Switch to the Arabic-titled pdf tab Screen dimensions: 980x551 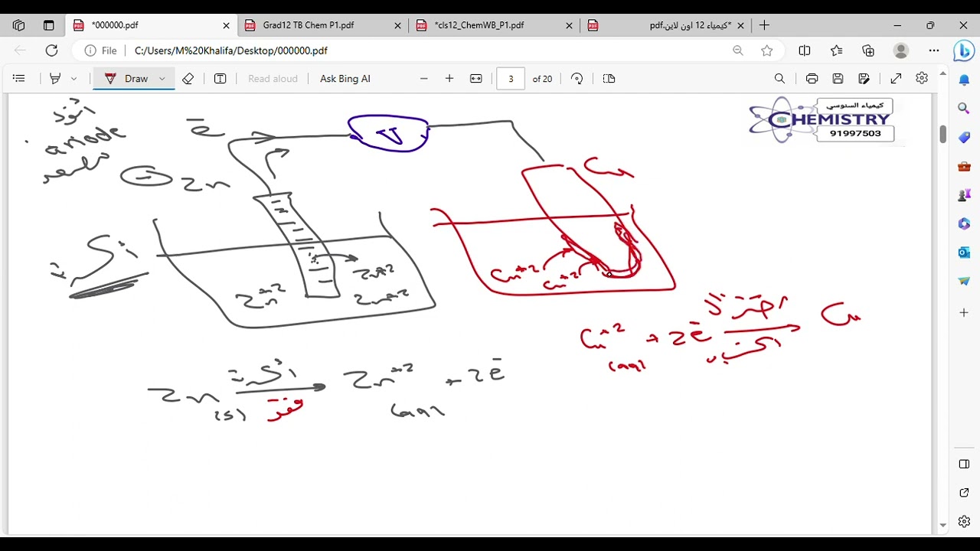coord(665,25)
